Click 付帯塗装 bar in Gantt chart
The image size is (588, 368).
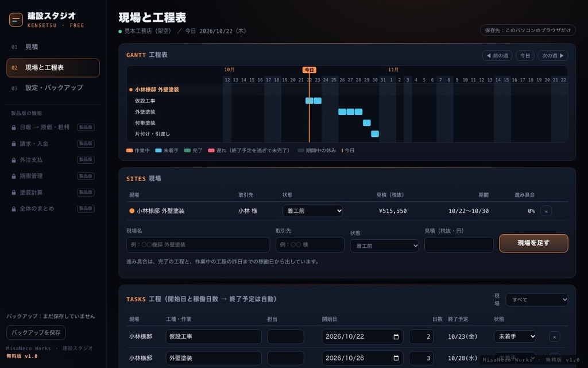pos(367,123)
